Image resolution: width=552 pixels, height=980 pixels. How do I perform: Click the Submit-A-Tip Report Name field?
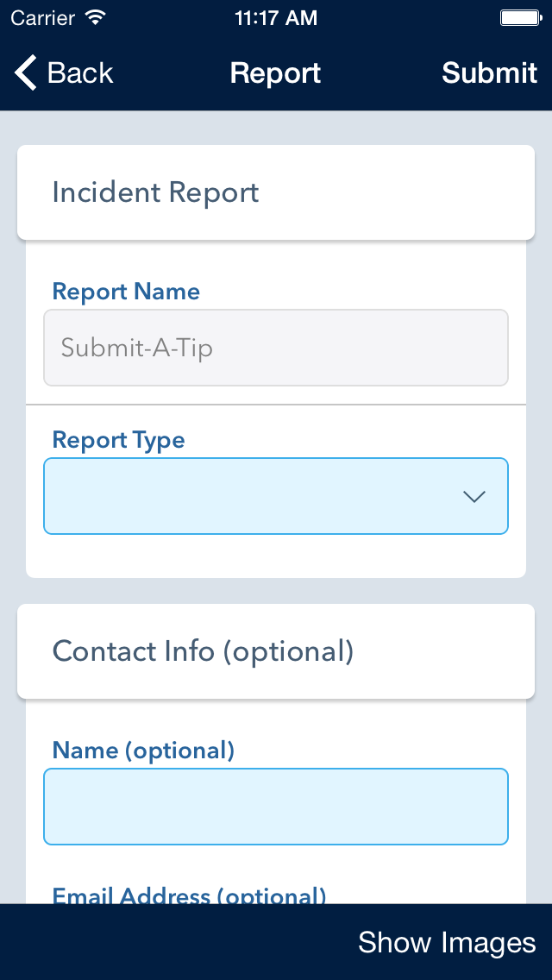pos(276,348)
